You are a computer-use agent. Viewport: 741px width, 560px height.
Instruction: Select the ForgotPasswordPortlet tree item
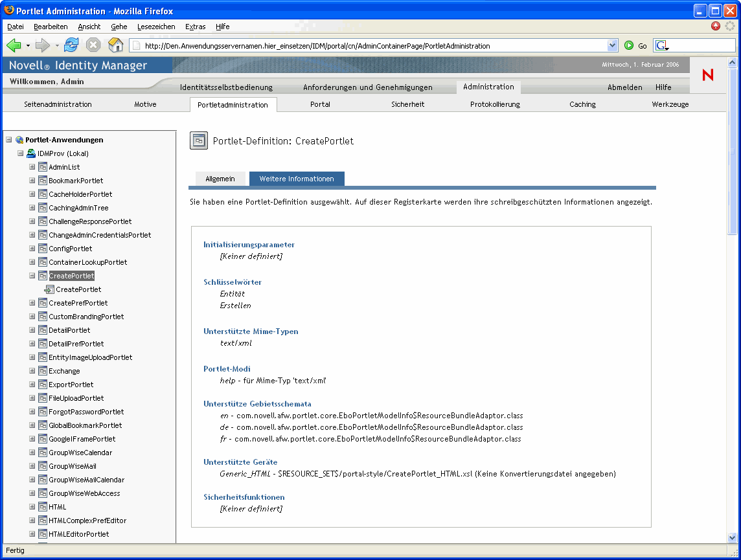tap(87, 412)
